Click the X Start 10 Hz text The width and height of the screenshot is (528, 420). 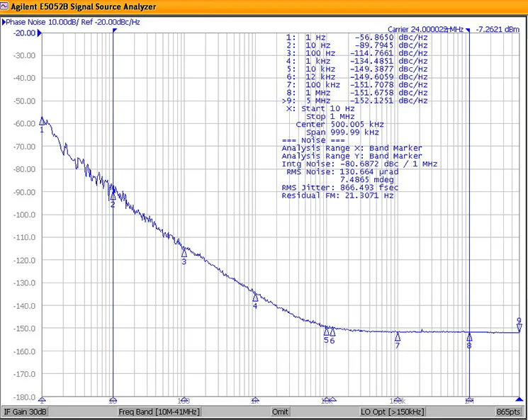320,108
